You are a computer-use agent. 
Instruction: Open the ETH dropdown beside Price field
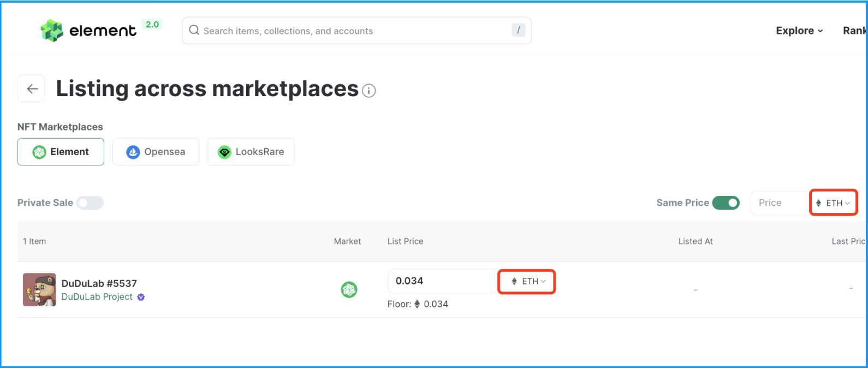833,203
